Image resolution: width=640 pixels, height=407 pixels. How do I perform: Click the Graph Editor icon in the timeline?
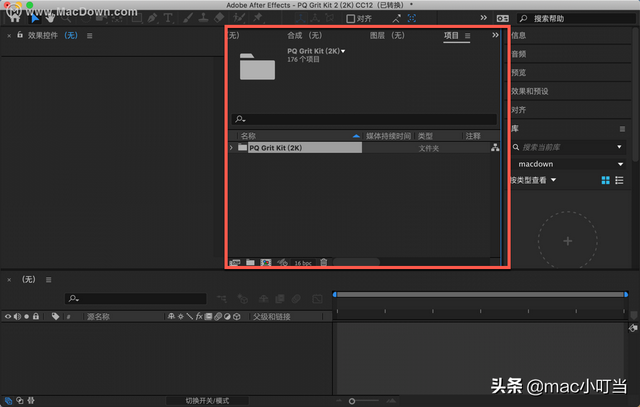point(317,299)
